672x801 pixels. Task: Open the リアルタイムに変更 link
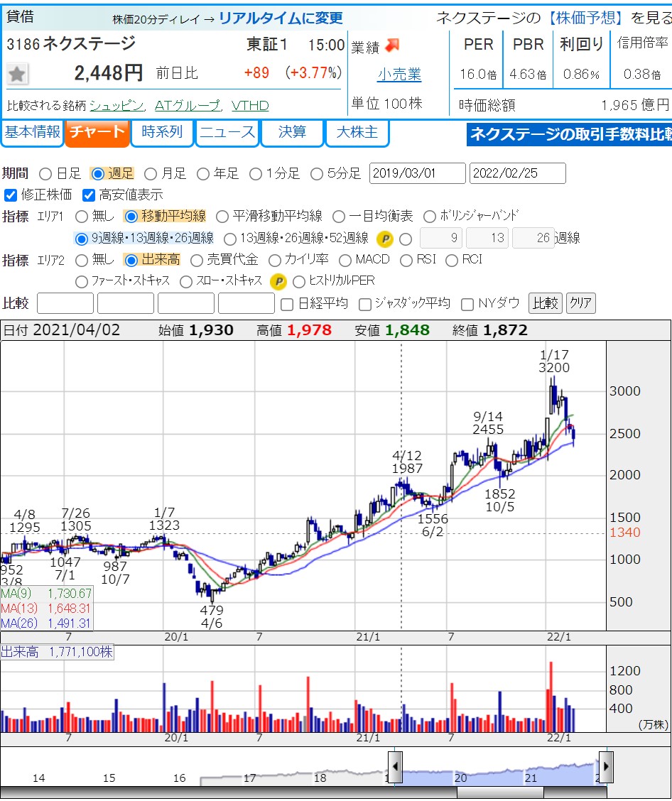[x=280, y=18]
